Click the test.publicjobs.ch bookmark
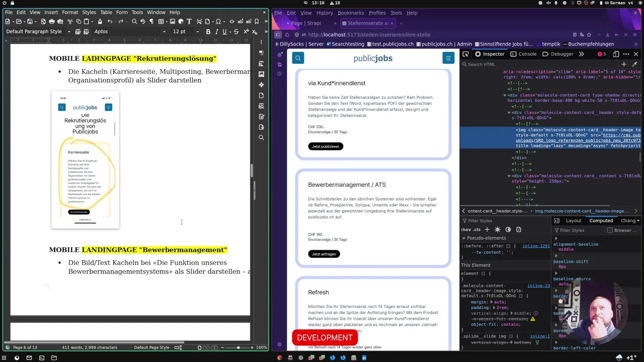This screenshot has width=644, height=362. (390, 44)
